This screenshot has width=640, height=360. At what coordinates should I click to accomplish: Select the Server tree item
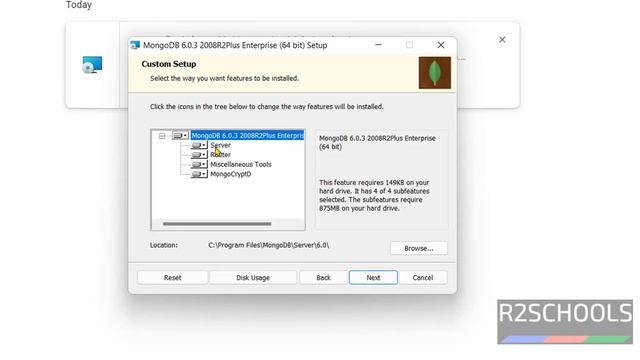220,145
